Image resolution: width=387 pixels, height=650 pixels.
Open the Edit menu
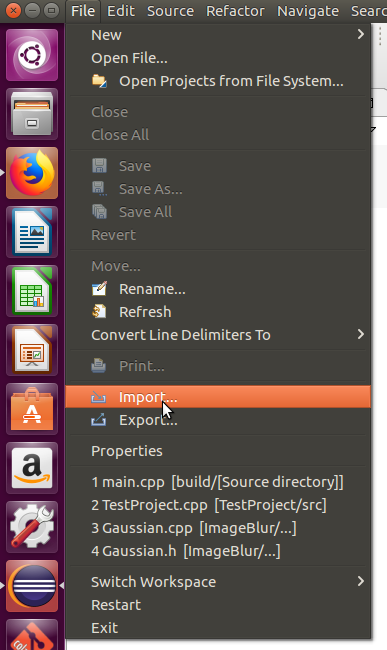coord(121,11)
